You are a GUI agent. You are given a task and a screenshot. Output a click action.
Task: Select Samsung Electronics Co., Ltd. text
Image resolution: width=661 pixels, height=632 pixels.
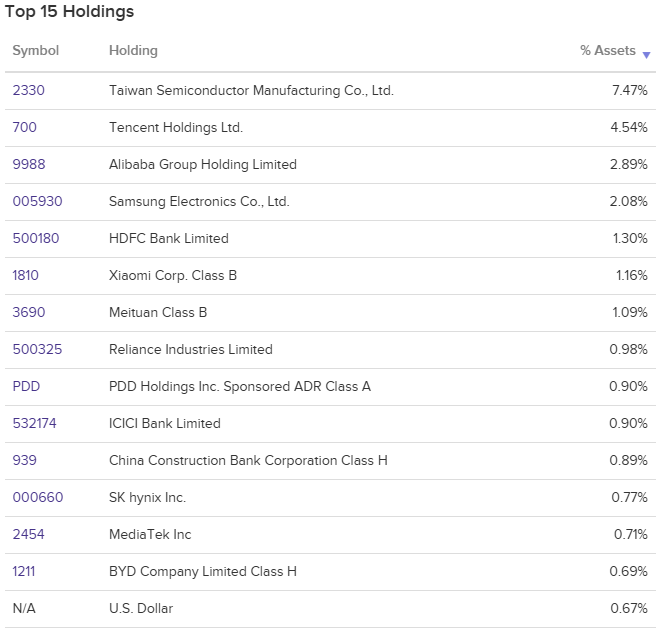click(199, 201)
